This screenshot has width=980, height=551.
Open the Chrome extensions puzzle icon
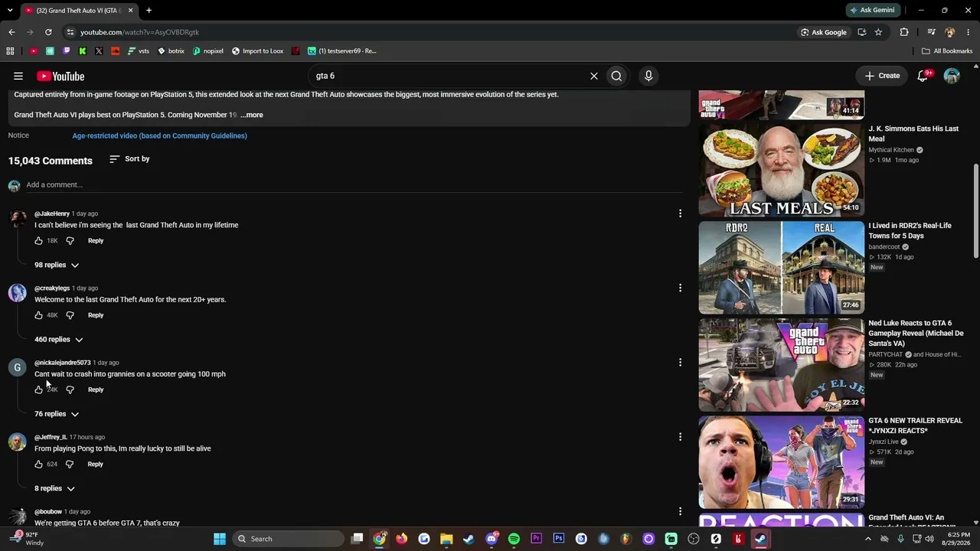coord(904,32)
